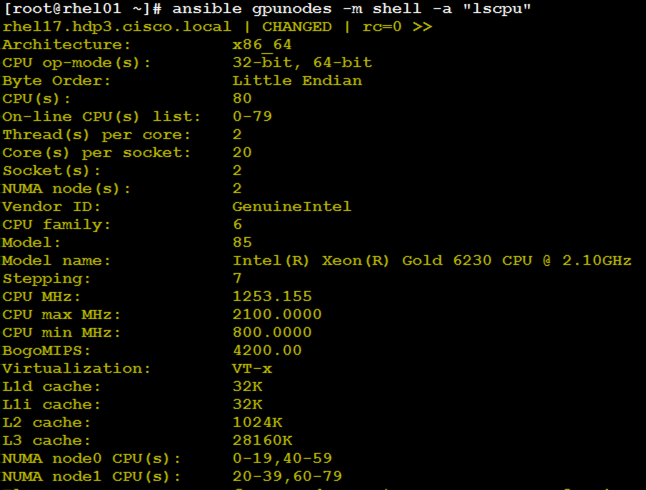Select the x86_64 architecture value
Viewport: 646px width, 490px height.
(x=262, y=45)
